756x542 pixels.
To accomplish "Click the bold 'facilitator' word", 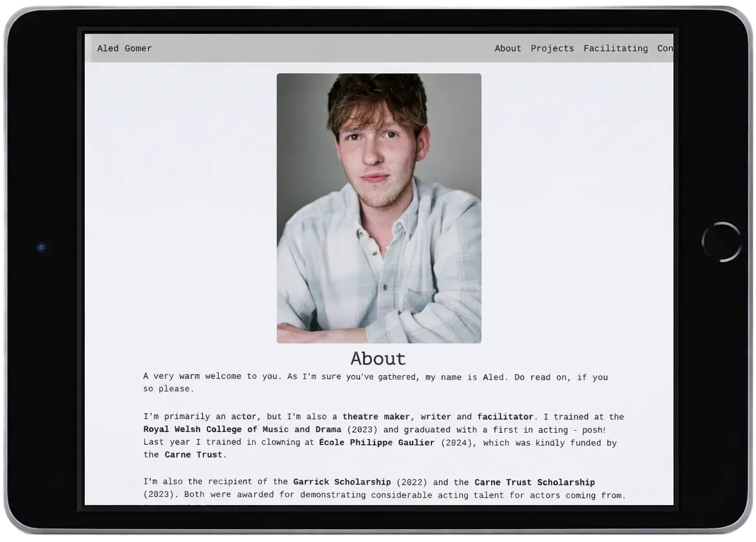I will [505, 417].
